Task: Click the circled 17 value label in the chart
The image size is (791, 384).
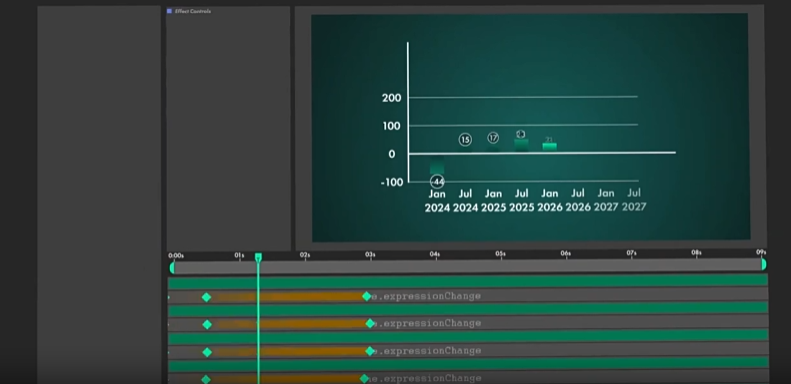Action: [493, 138]
